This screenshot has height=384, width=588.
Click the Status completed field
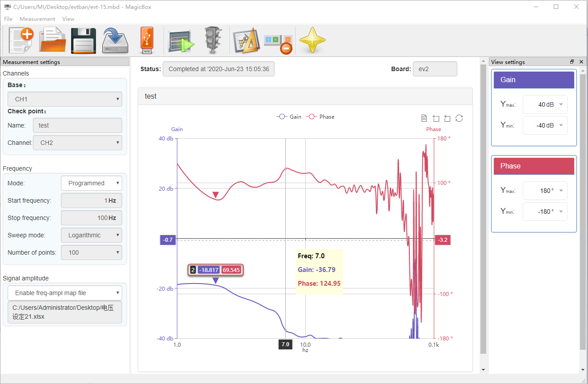click(x=219, y=69)
